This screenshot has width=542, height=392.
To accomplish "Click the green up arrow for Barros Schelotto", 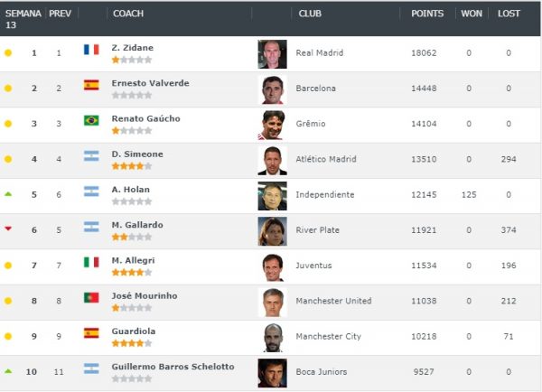I will [x=8, y=370].
